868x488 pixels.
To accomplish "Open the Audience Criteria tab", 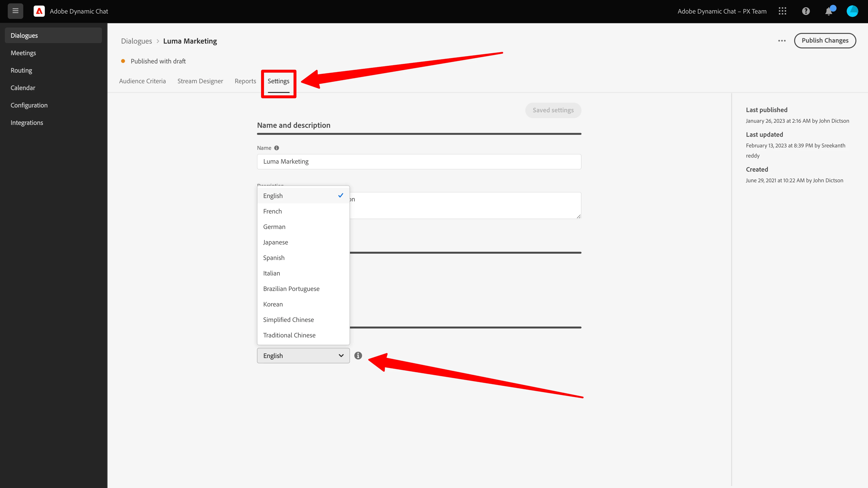I will [142, 81].
